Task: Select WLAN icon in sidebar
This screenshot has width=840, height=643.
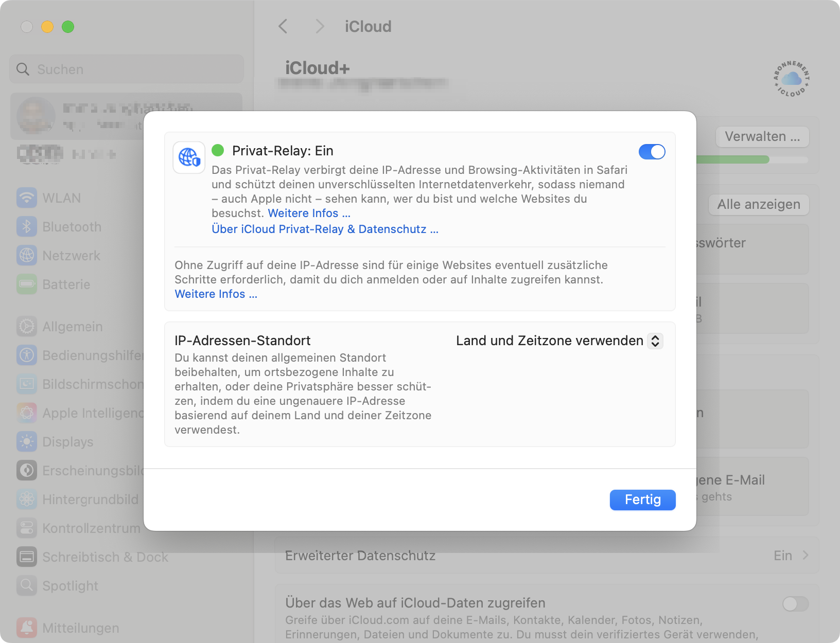Action: tap(27, 198)
